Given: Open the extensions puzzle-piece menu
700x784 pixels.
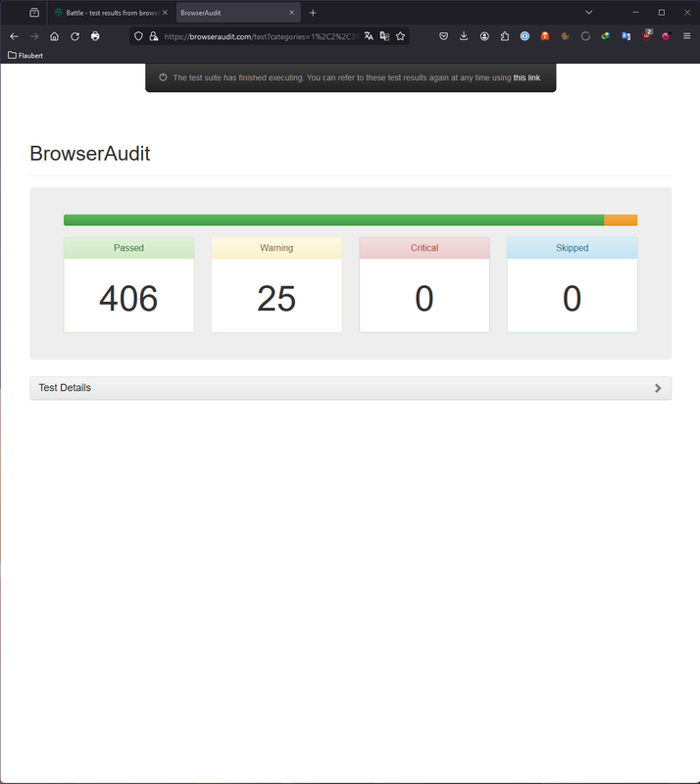Looking at the screenshot, I should pos(504,36).
